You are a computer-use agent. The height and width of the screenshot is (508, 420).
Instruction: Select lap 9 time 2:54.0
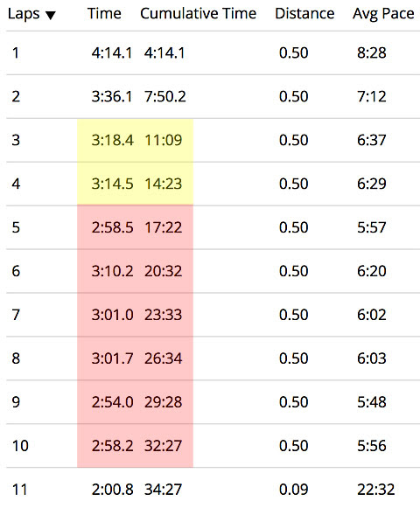click(x=112, y=402)
